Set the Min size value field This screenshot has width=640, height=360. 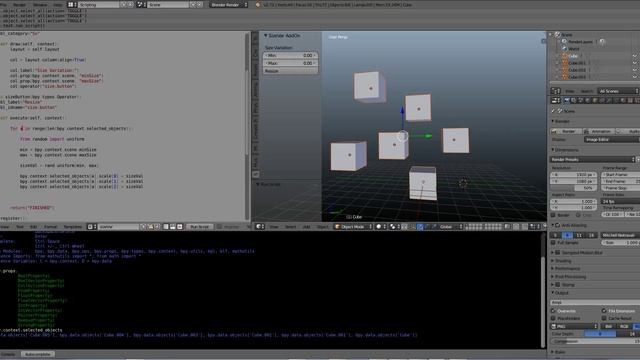[x=290, y=56]
